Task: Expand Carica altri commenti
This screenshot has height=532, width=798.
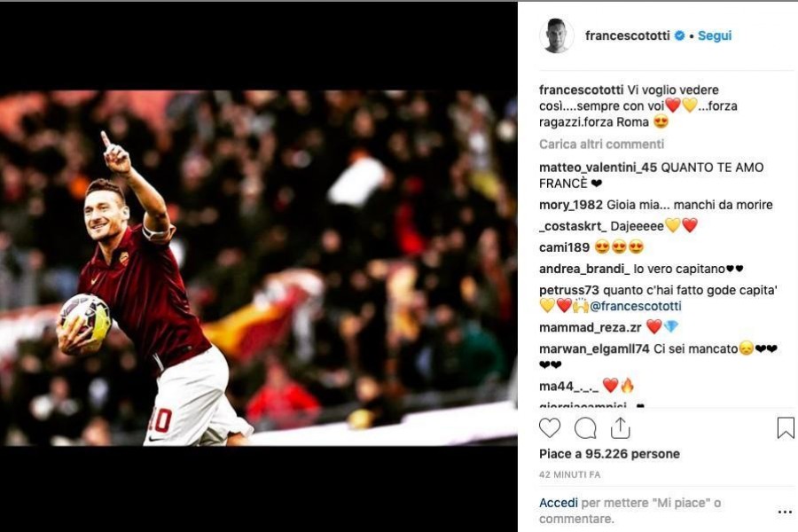Action: pos(601,144)
